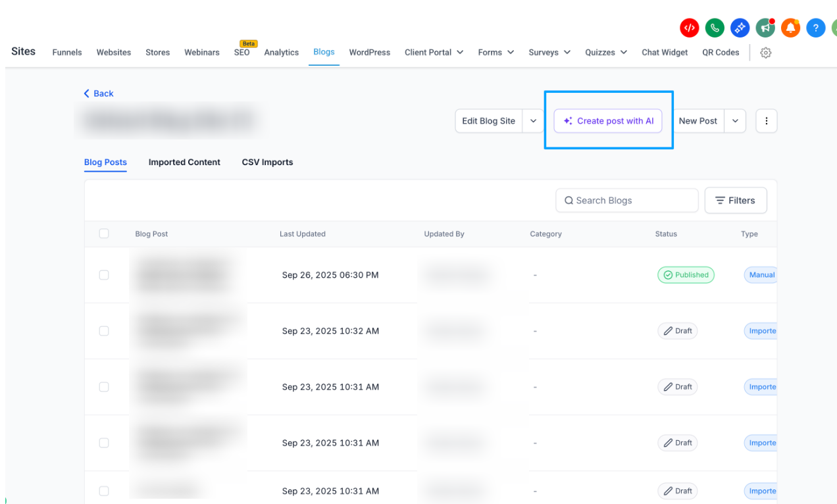Expand the Edit Blog Site dropdown arrow

(533, 121)
